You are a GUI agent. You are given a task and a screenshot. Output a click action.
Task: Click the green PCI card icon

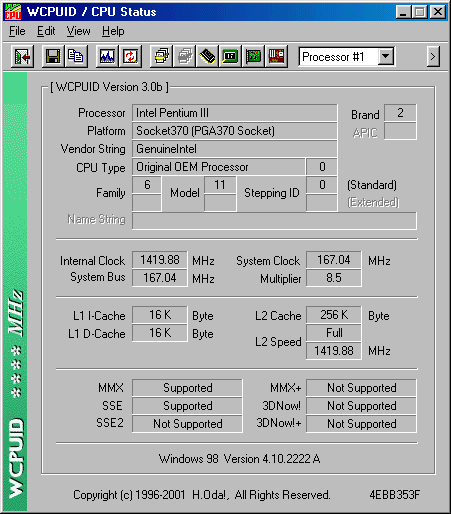coord(253,56)
